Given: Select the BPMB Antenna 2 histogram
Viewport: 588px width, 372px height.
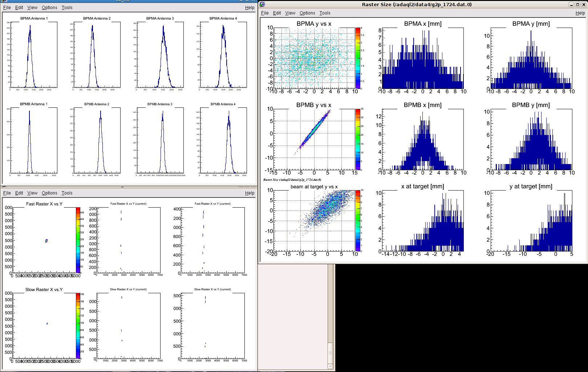Looking at the screenshot, I should (x=97, y=140).
